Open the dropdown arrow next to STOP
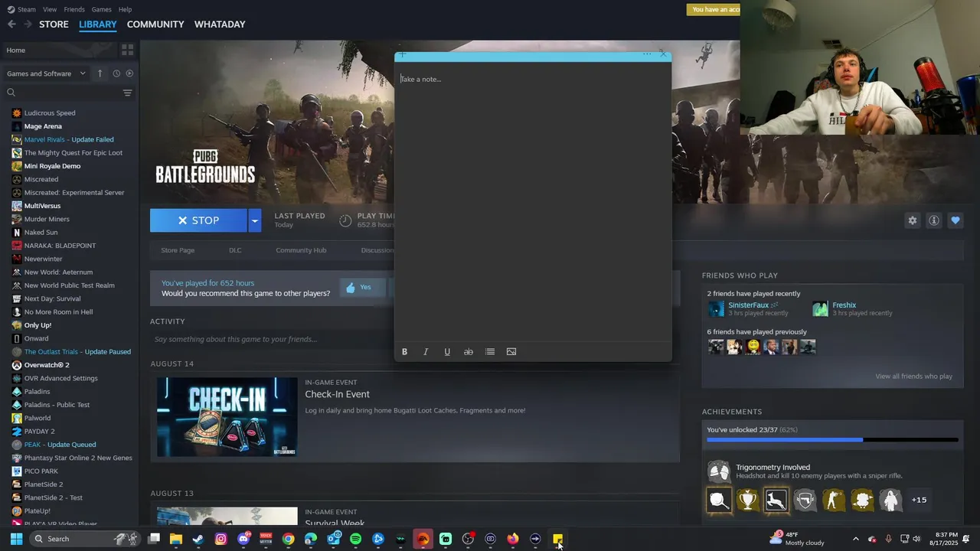The width and height of the screenshot is (980, 551). coord(255,220)
